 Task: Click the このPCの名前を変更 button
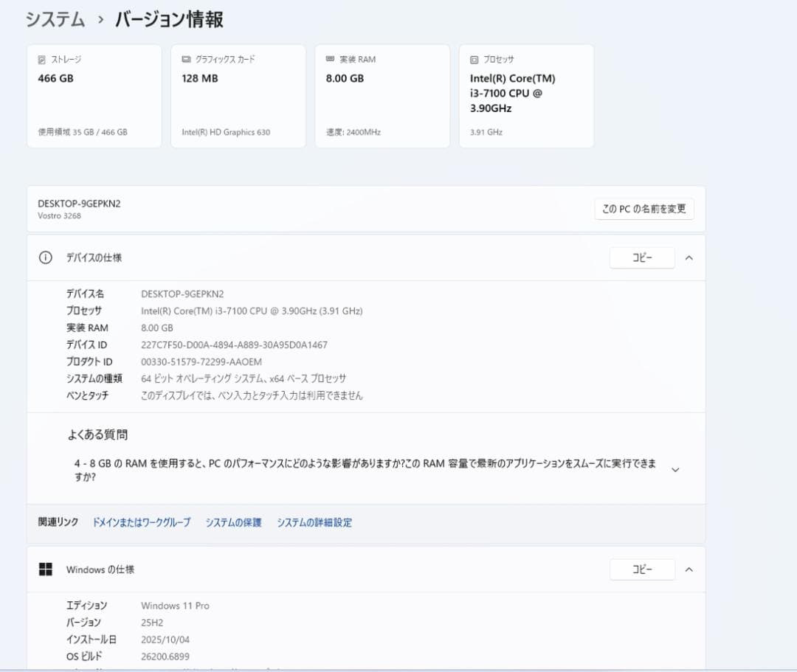click(644, 209)
